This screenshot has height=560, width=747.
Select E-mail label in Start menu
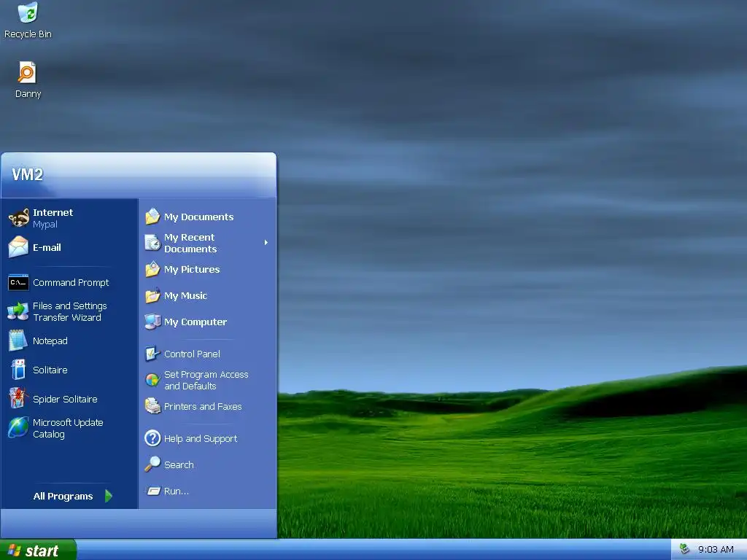click(x=47, y=248)
